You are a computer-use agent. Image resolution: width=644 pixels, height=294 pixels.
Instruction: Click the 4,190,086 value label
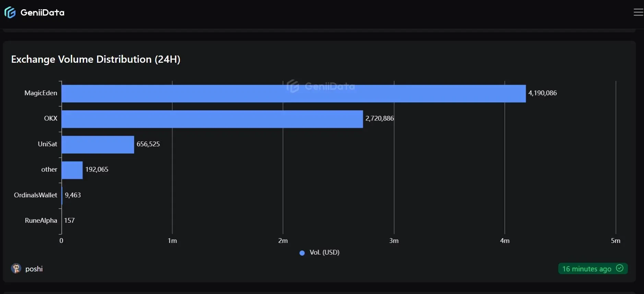542,93
